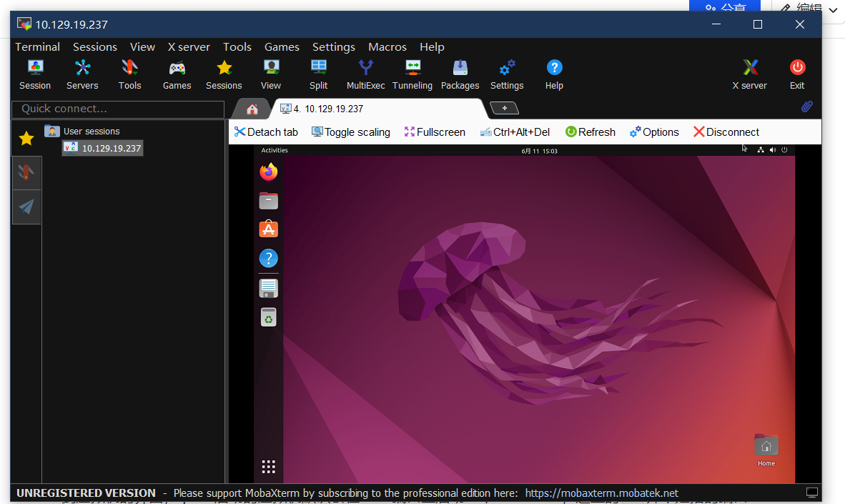
Task: Click the X server toolbar icon
Action: pyautogui.click(x=750, y=74)
